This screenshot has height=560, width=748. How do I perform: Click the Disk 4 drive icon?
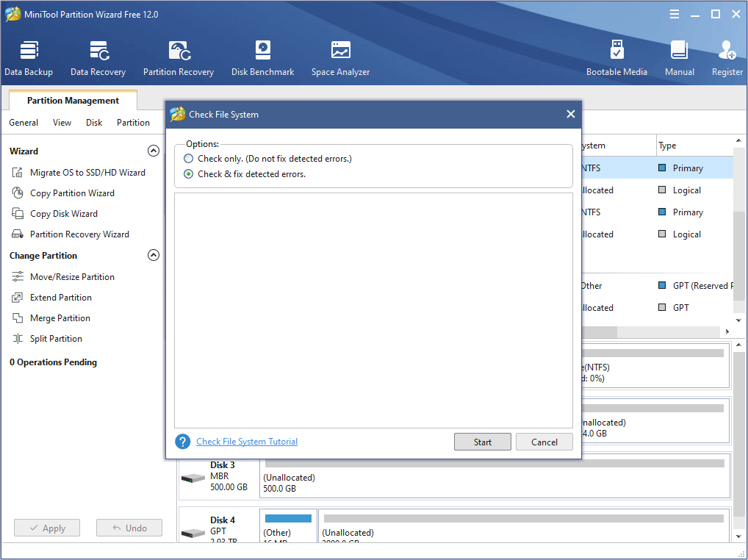(193, 532)
